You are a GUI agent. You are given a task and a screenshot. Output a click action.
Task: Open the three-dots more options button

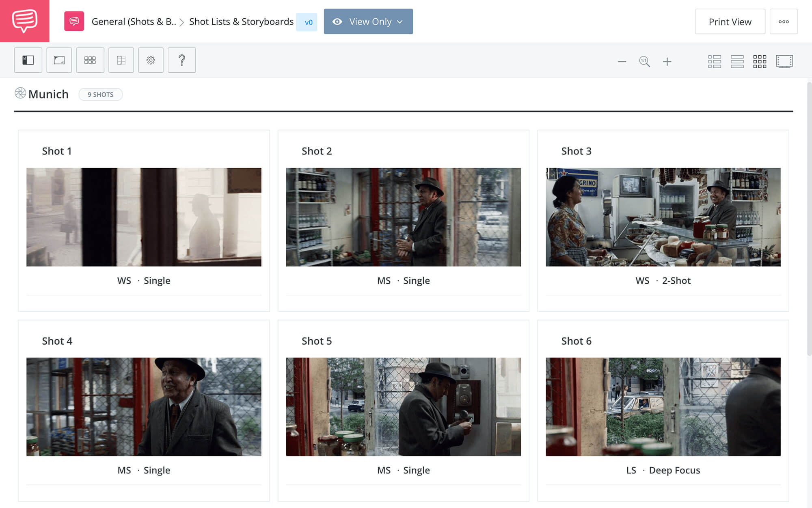coord(784,22)
